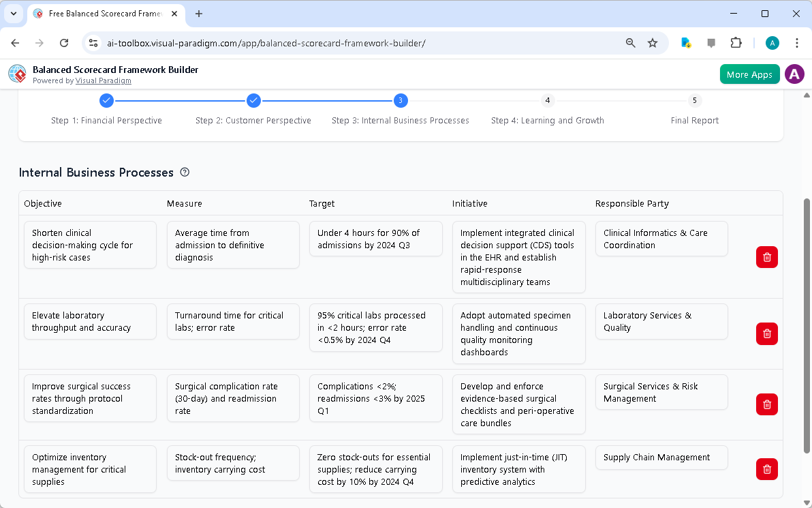The image size is (812, 508).
Task: Edit the Supply Chain Management responsible party field
Action: click(x=661, y=458)
